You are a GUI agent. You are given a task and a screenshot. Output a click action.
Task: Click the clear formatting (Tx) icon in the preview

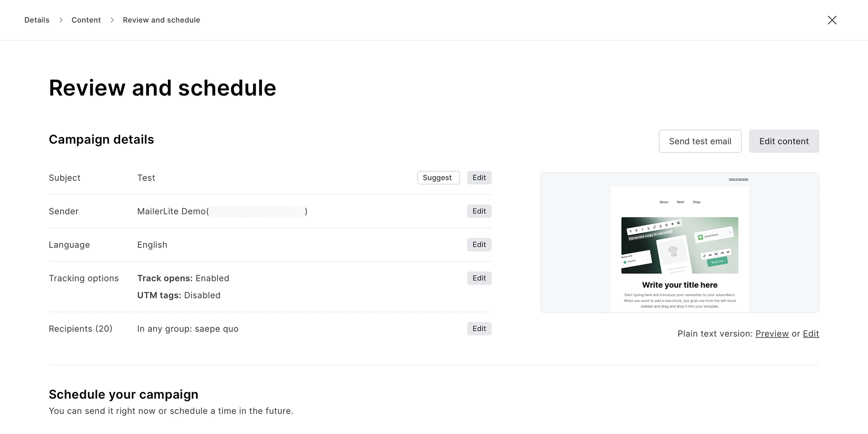click(630, 231)
